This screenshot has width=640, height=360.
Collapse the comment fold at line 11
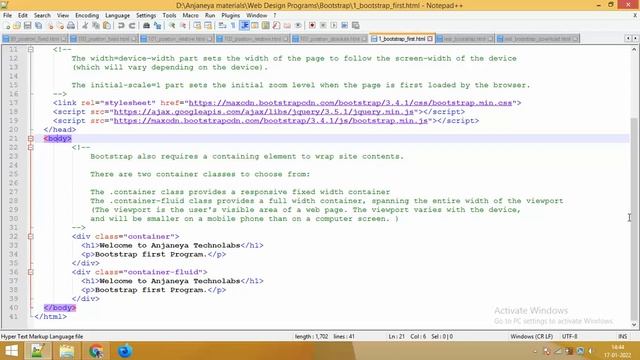[31, 49]
